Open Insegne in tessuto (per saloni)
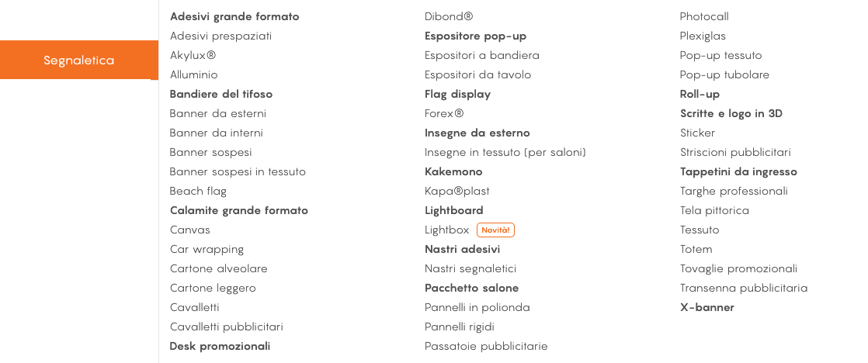The image size is (868, 363). (x=505, y=152)
